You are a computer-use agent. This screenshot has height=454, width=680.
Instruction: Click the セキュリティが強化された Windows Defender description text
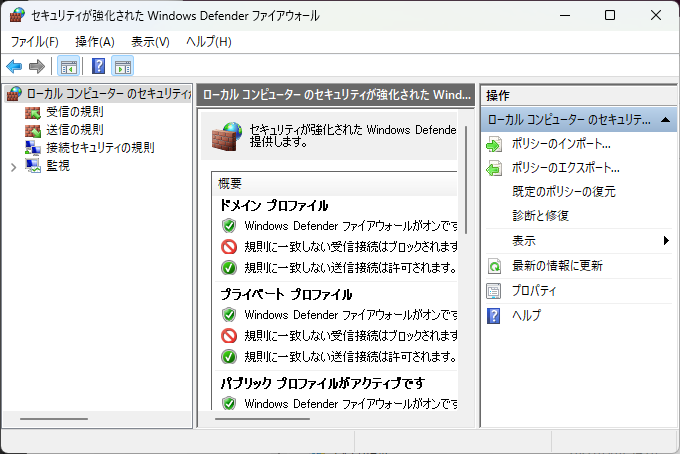click(353, 136)
